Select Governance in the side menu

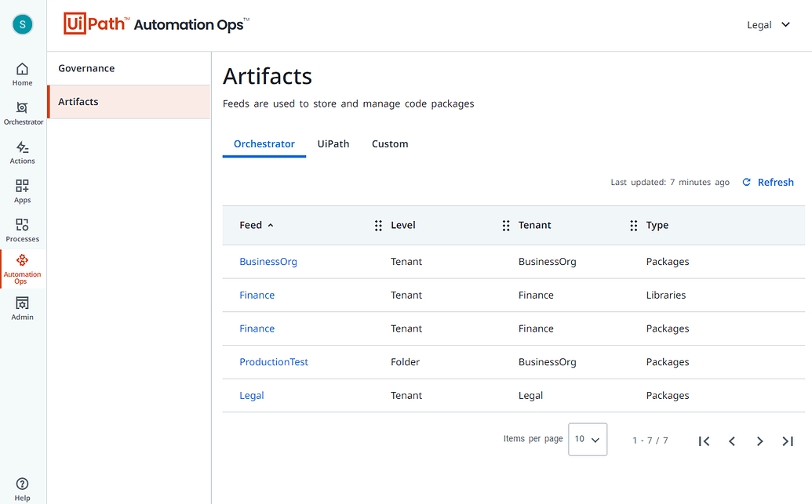[86, 69]
